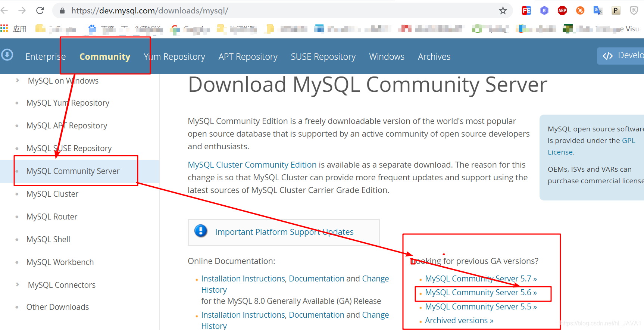Open the ABP ad blocker extension
644x330 pixels.
(x=562, y=10)
